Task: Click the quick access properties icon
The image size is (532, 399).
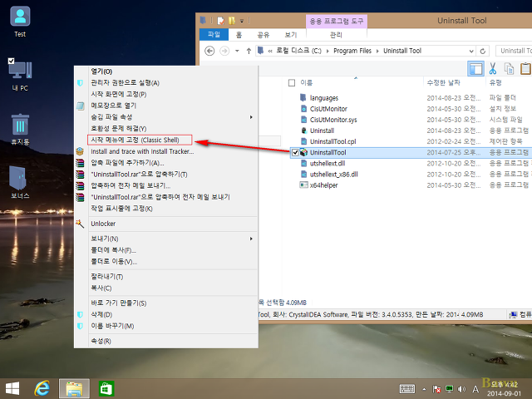Action: click(x=221, y=21)
